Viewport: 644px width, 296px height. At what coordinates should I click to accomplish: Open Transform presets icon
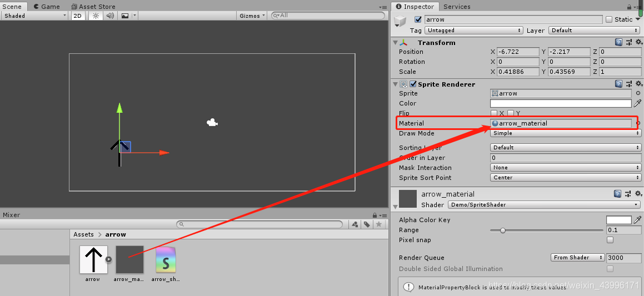tap(629, 42)
